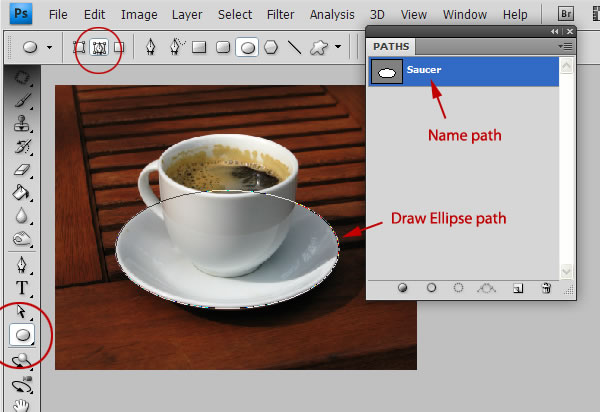Load path as a selection
Screen dimensions: 600x412
(458, 288)
